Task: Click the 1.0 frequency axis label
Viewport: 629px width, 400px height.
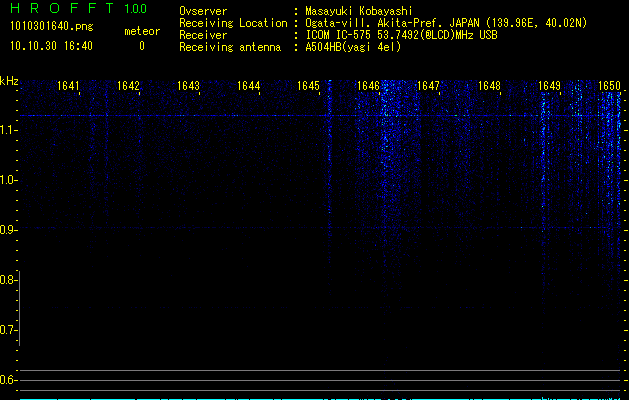Action: tap(7, 180)
